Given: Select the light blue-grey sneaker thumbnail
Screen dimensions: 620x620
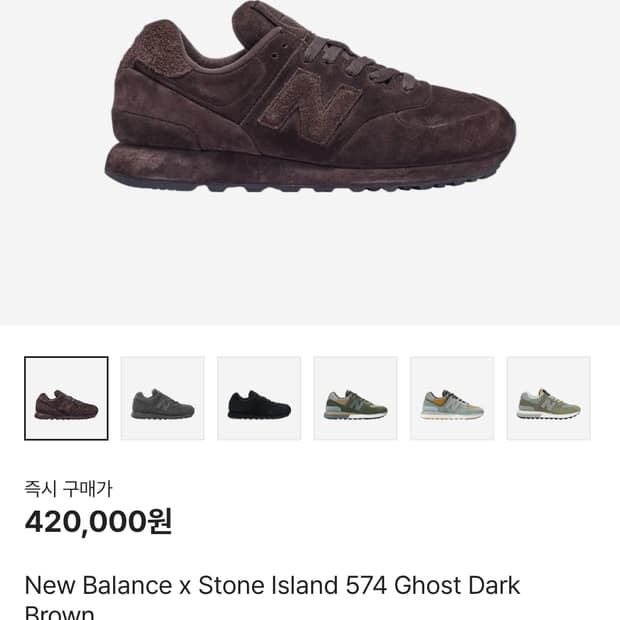Looking at the screenshot, I should pos(452,398).
